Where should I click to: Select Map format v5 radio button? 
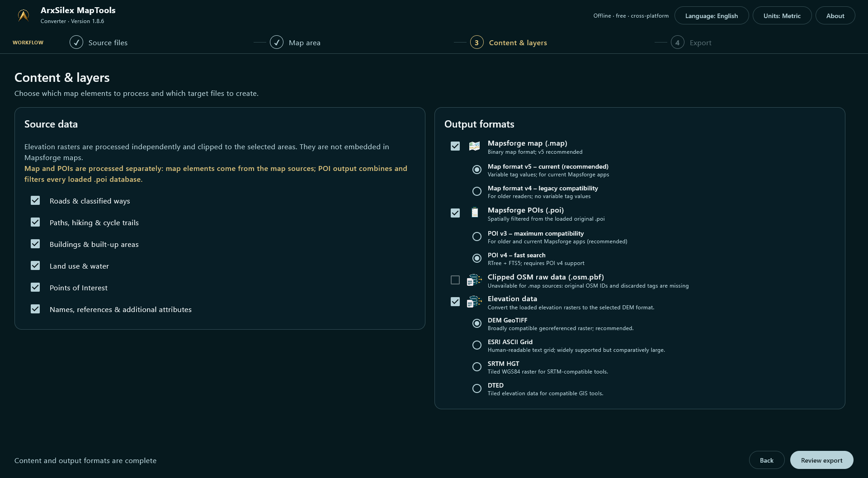click(x=477, y=170)
